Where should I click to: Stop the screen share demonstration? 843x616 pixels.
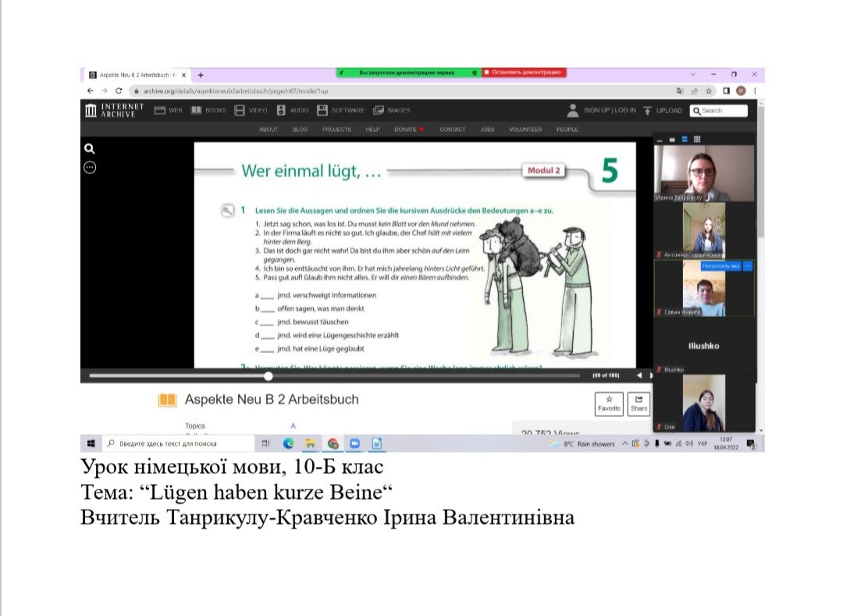pyautogui.click(x=524, y=73)
